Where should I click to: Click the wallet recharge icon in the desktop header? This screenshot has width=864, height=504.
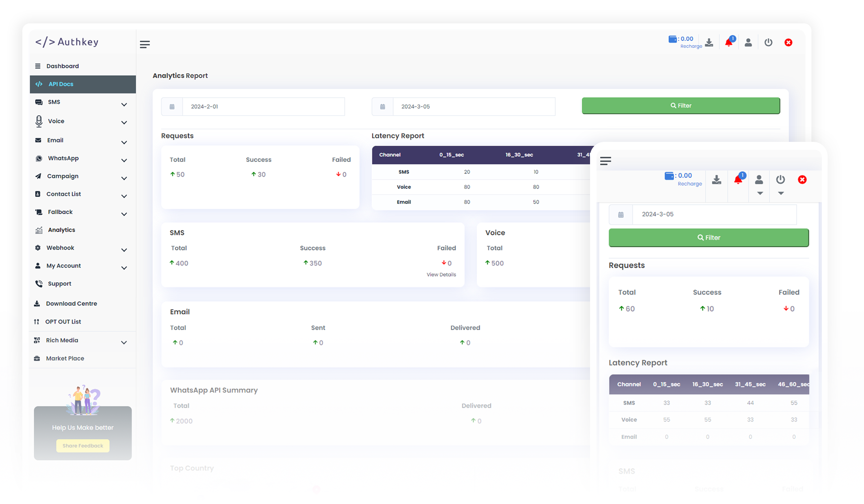(672, 39)
